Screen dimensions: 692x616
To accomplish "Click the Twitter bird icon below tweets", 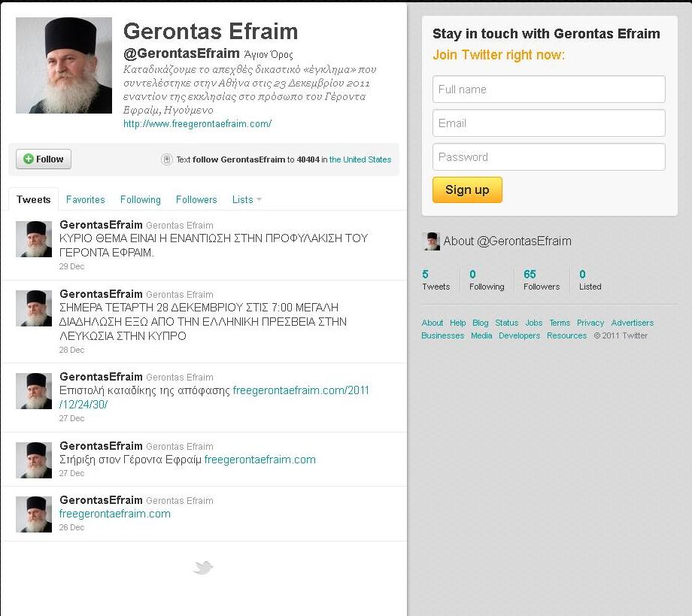I will tap(203, 567).
